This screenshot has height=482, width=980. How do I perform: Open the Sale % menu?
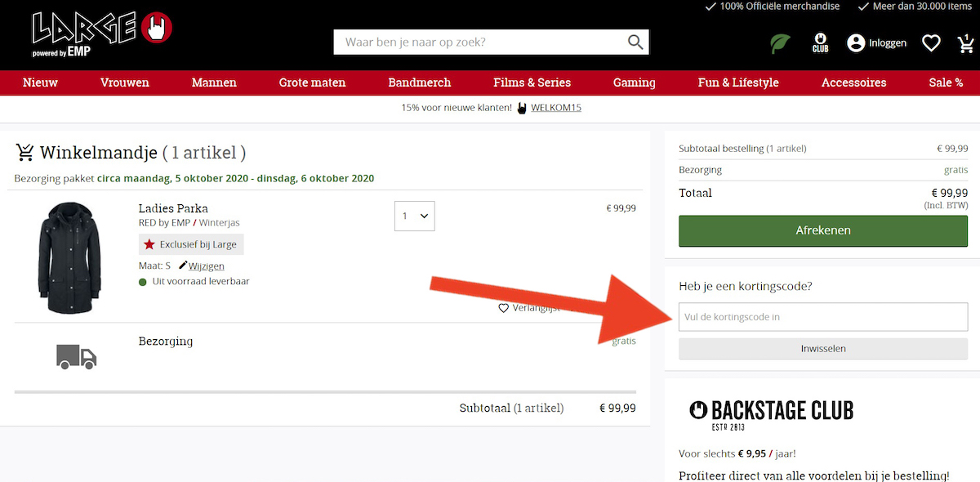click(x=946, y=83)
